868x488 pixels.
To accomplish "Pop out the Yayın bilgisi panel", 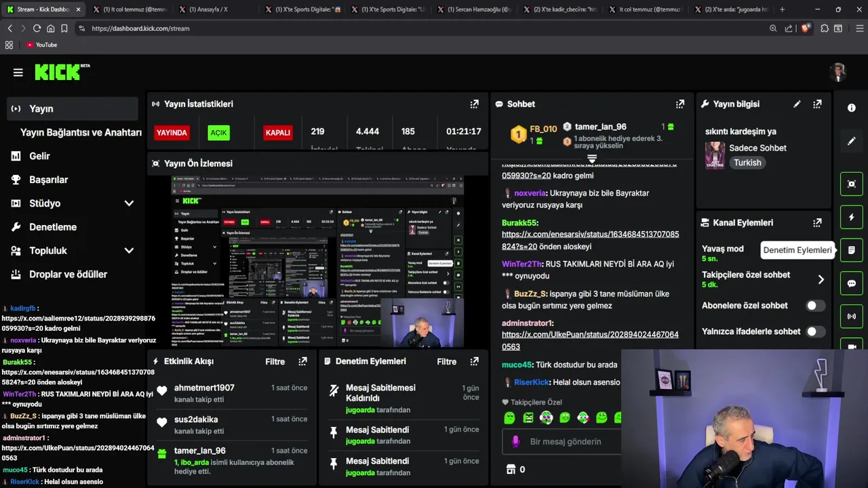I will tap(817, 104).
